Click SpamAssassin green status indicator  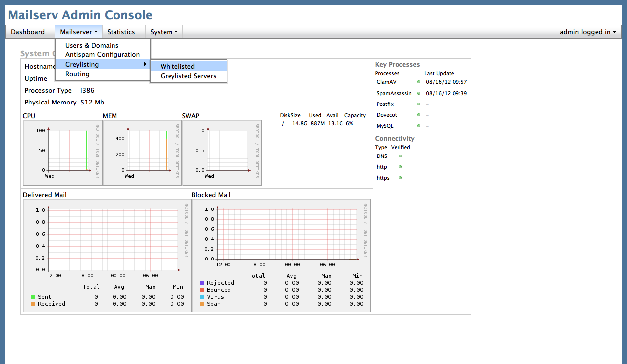click(x=419, y=93)
